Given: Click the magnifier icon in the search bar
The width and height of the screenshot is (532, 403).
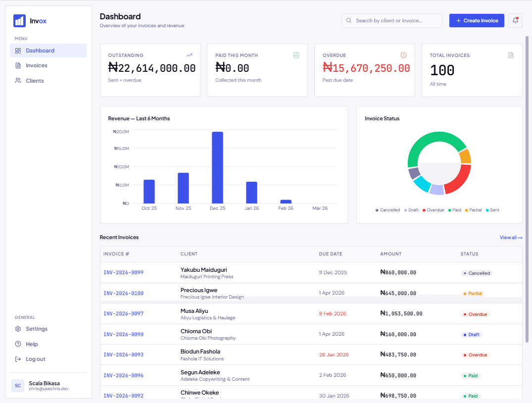Looking at the screenshot, I should (349, 20).
